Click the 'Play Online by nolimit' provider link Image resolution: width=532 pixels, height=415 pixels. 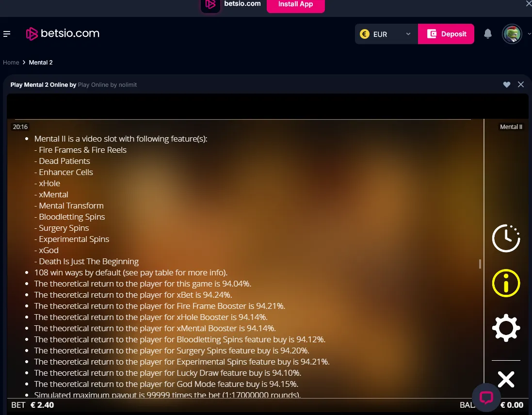click(x=107, y=85)
